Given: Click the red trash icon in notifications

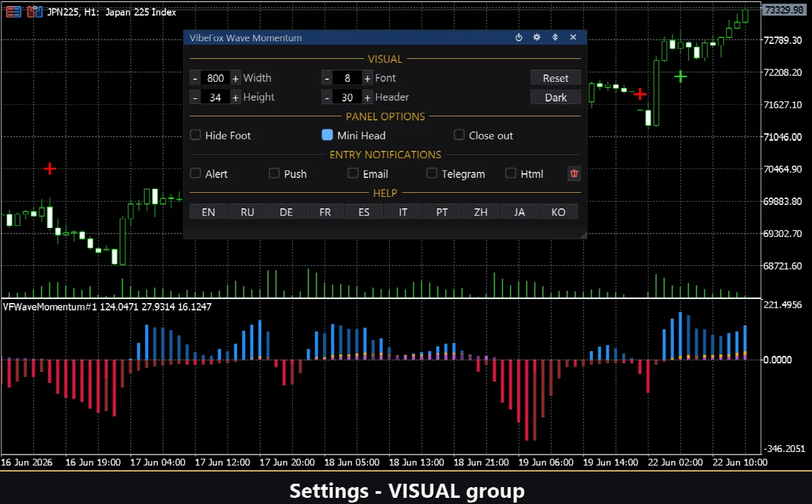Looking at the screenshot, I should [x=574, y=174].
